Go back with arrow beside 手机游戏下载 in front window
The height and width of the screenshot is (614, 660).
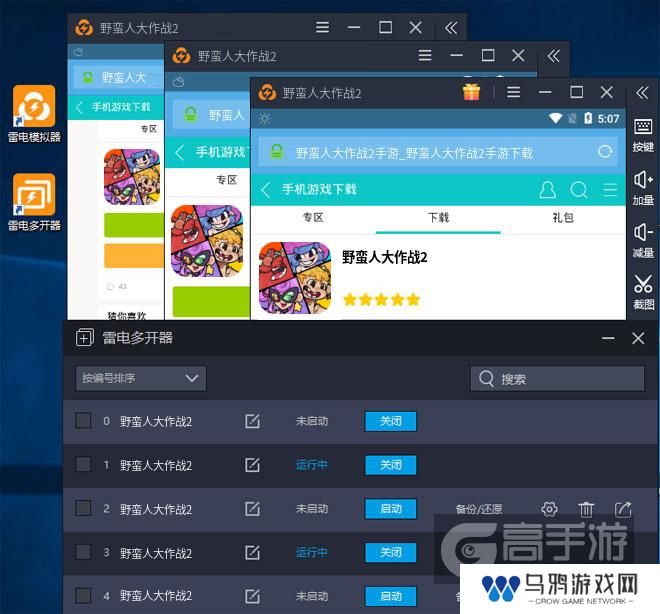(x=265, y=190)
